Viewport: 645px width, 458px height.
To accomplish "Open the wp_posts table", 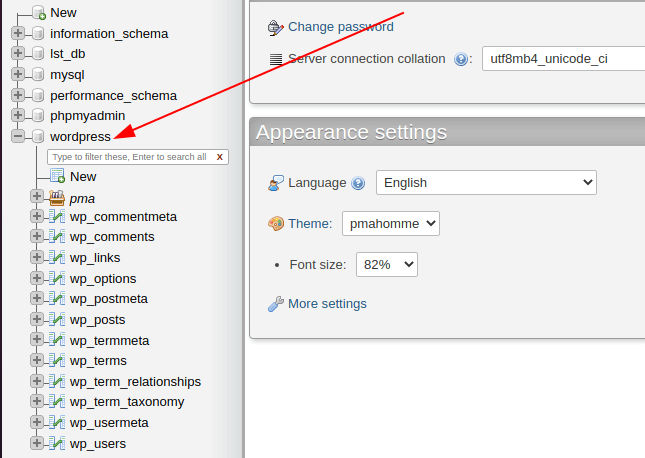I will click(97, 320).
